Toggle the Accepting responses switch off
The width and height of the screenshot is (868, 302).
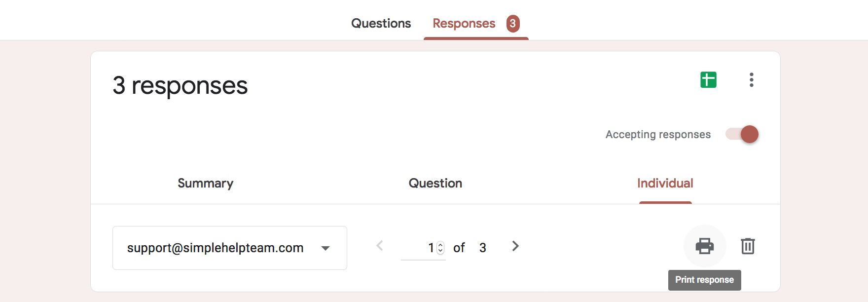point(742,134)
